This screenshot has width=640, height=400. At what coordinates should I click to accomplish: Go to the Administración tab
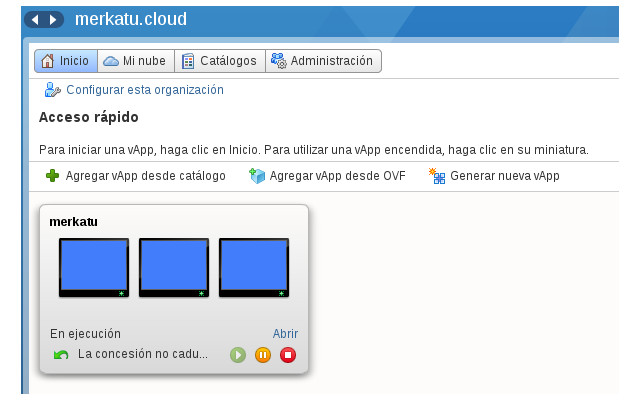pyautogui.click(x=322, y=61)
